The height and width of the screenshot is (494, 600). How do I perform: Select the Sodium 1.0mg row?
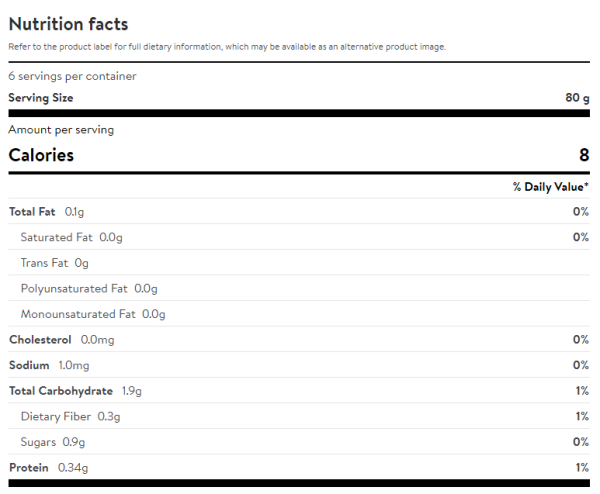tap(49, 365)
